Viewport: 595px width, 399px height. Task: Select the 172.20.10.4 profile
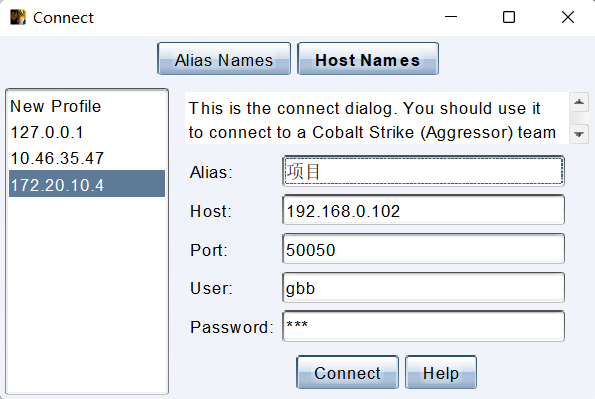point(87,184)
